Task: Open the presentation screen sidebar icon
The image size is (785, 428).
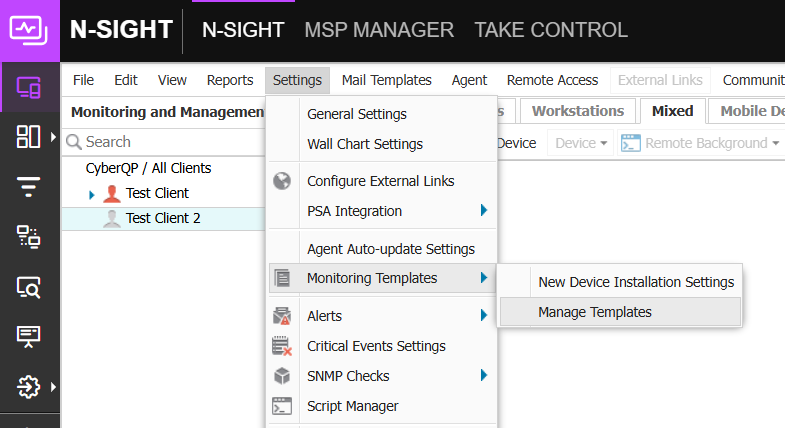Action: [29, 336]
